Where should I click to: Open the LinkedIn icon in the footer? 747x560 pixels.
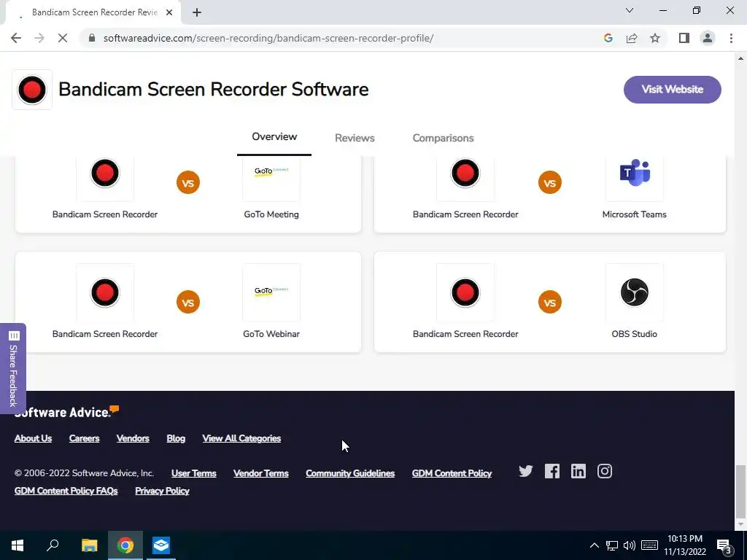click(578, 472)
